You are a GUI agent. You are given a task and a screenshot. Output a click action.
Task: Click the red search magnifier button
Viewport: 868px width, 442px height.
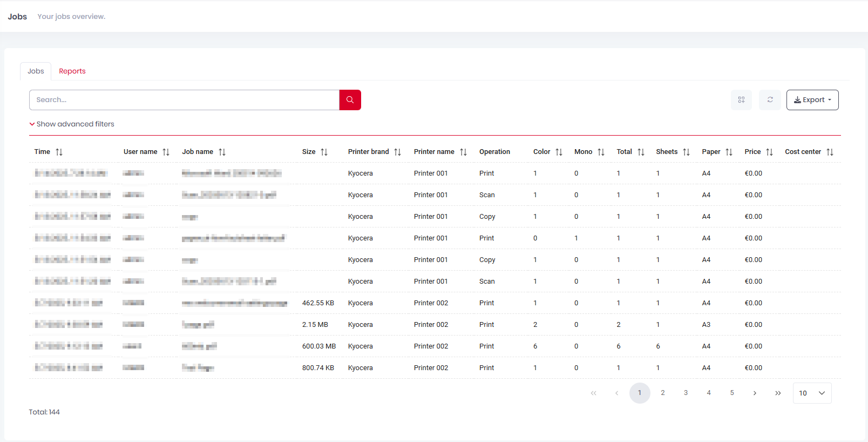[x=350, y=100]
